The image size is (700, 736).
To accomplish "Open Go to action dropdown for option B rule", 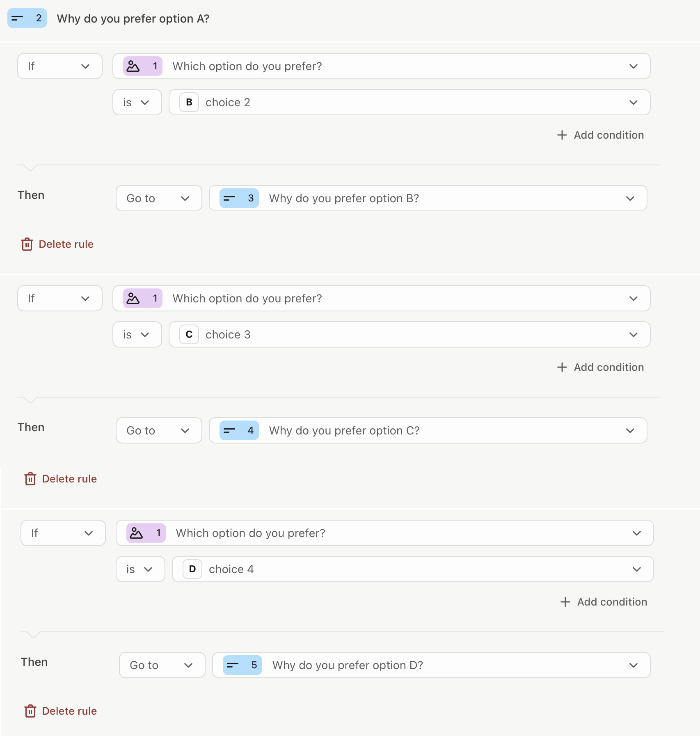I will click(x=159, y=198).
